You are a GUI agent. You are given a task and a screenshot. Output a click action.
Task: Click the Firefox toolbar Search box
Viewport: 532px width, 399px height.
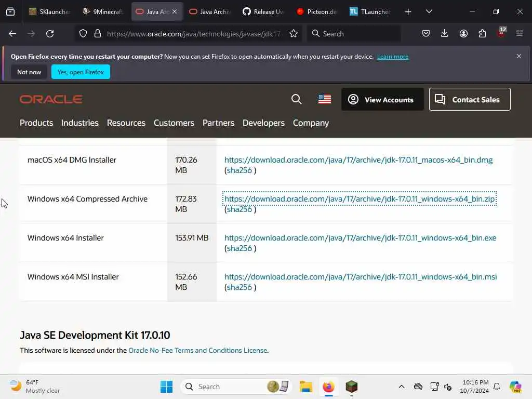pyautogui.click(x=354, y=34)
